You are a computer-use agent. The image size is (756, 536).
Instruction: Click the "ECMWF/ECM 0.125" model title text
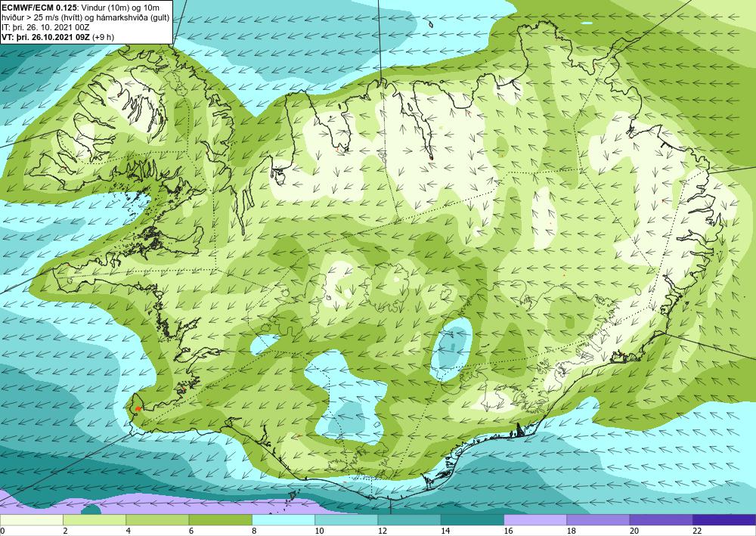tap(38, 8)
